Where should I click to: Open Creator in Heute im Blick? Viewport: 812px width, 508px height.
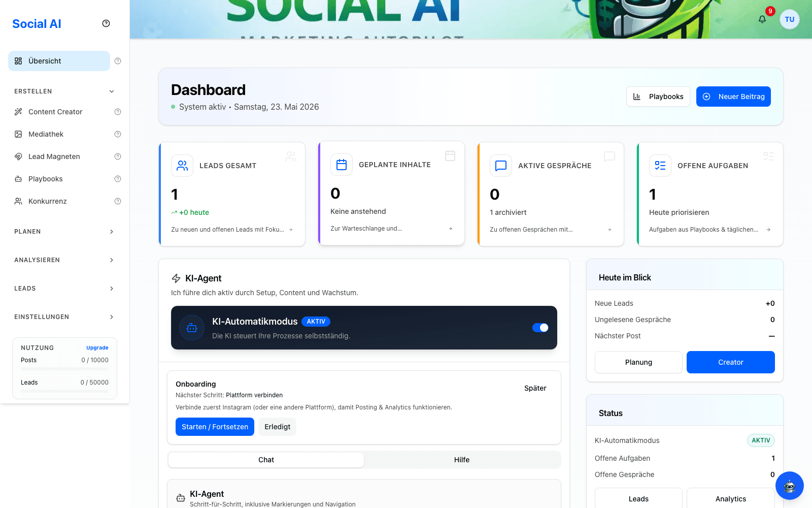pyautogui.click(x=731, y=362)
